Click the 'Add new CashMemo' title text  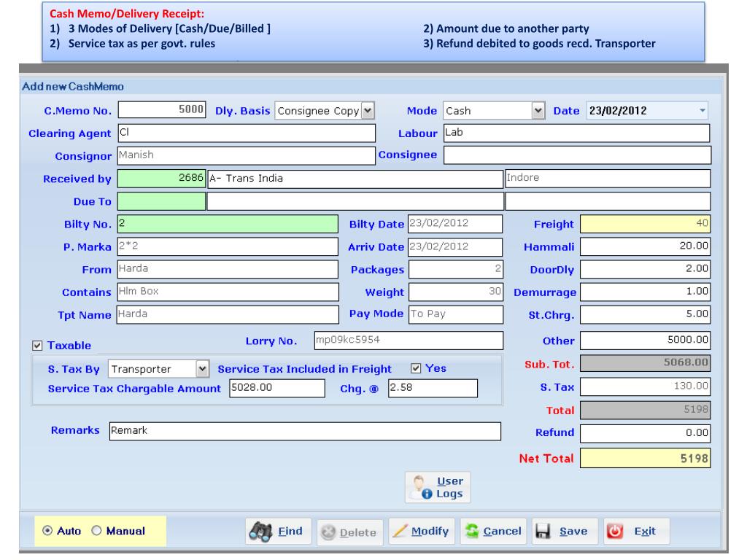coord(73,87)
